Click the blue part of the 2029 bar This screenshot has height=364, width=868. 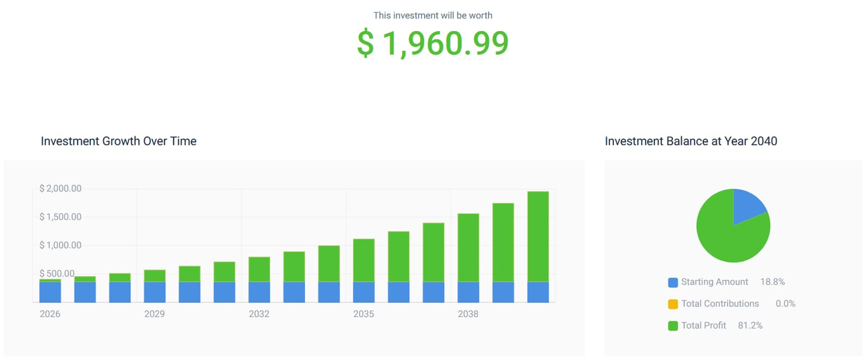tap(154, 292)
